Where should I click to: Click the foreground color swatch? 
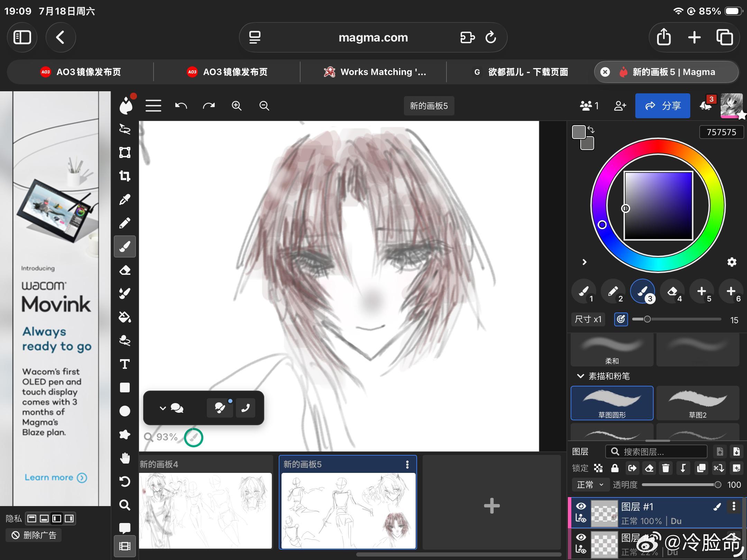[579, 132]
